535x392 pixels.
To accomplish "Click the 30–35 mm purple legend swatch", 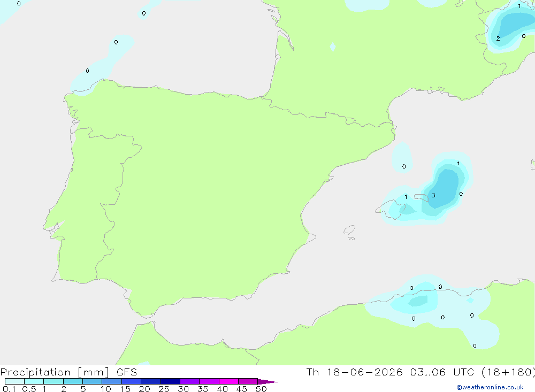I will 190,381.
